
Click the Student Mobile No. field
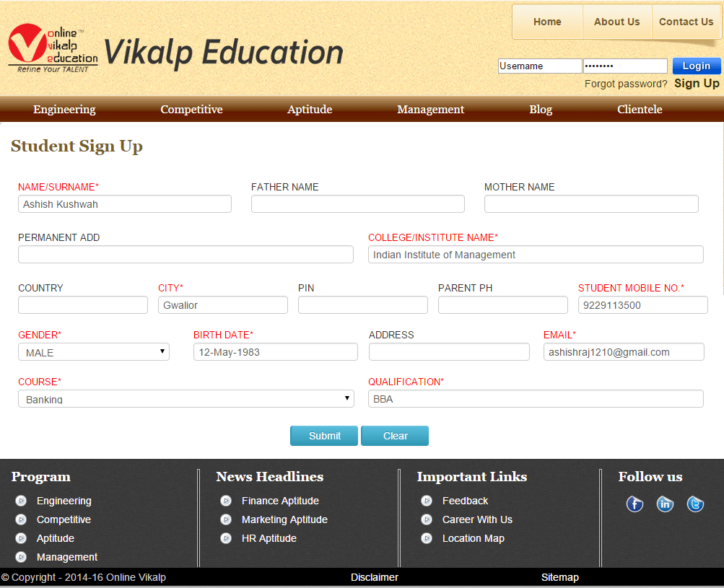642,305
